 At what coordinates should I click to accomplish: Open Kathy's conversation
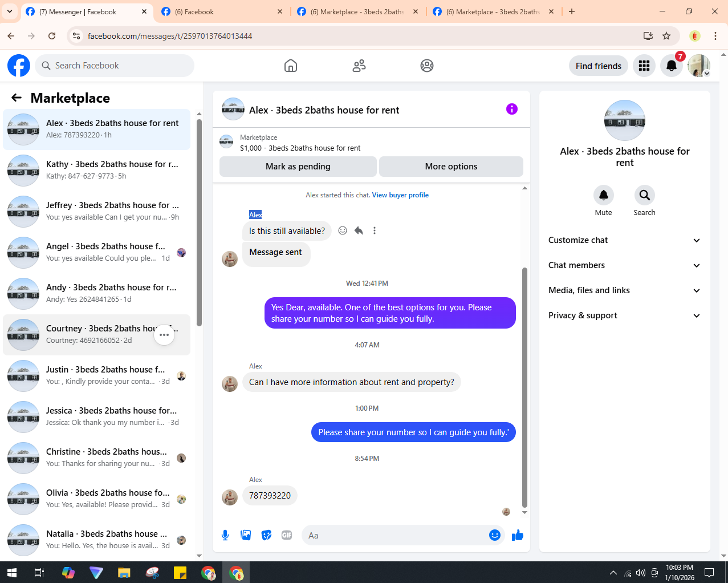(x=97, y=171)
